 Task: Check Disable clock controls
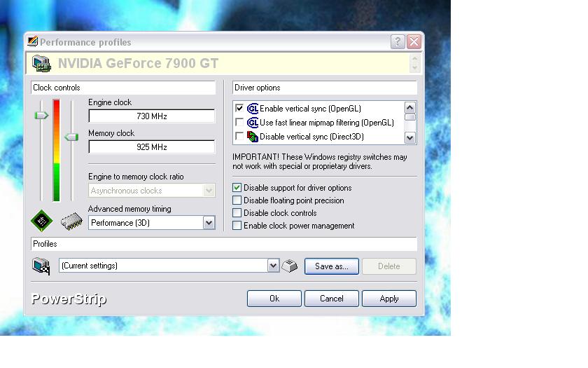[x=237, y=213]
